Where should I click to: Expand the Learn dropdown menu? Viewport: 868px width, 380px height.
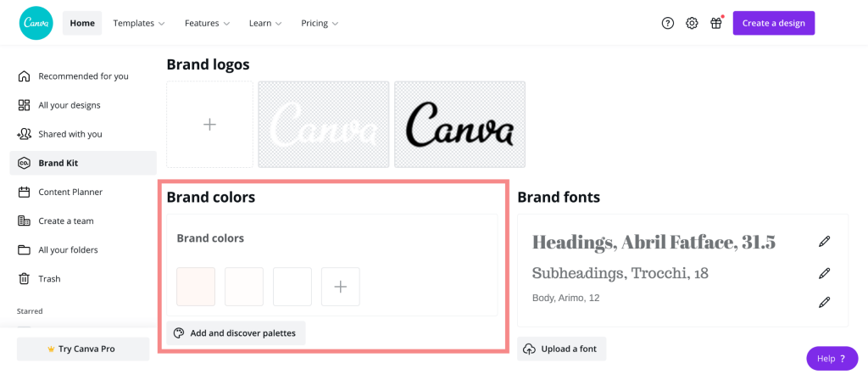coord(265,23)
